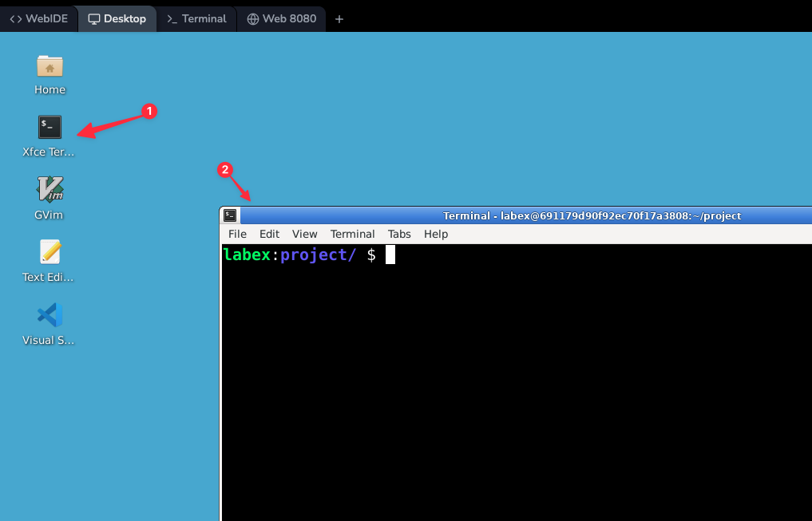Open a new tab with the plus button
Screen dimensions: 812x521
click(339, 18)
